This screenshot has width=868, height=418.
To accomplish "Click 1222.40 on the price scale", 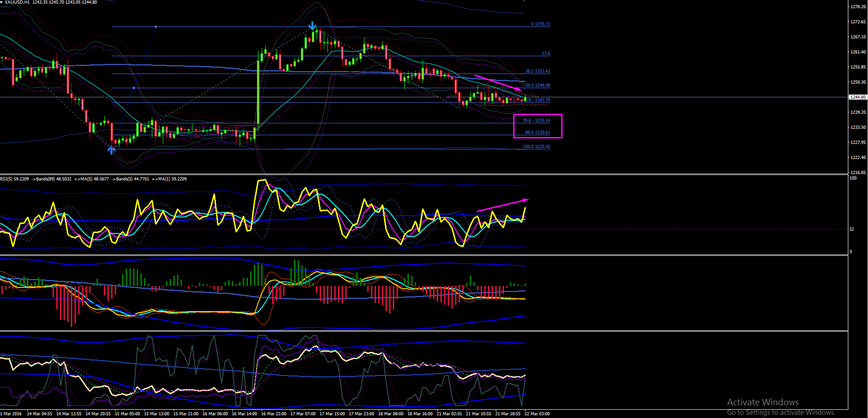I will click(858, 158).
